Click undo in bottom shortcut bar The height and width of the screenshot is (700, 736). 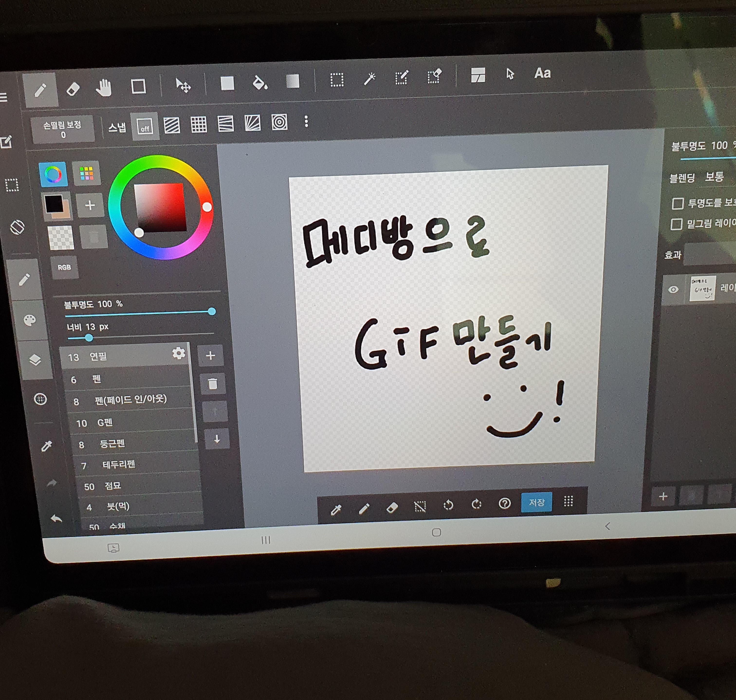pos(448,505)
